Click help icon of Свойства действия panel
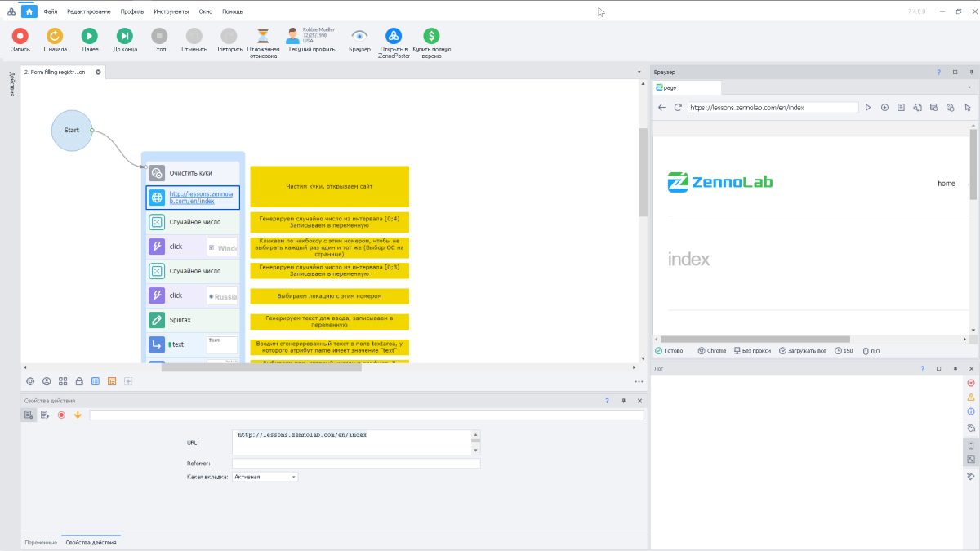The image size is (980, 551). 607,401
